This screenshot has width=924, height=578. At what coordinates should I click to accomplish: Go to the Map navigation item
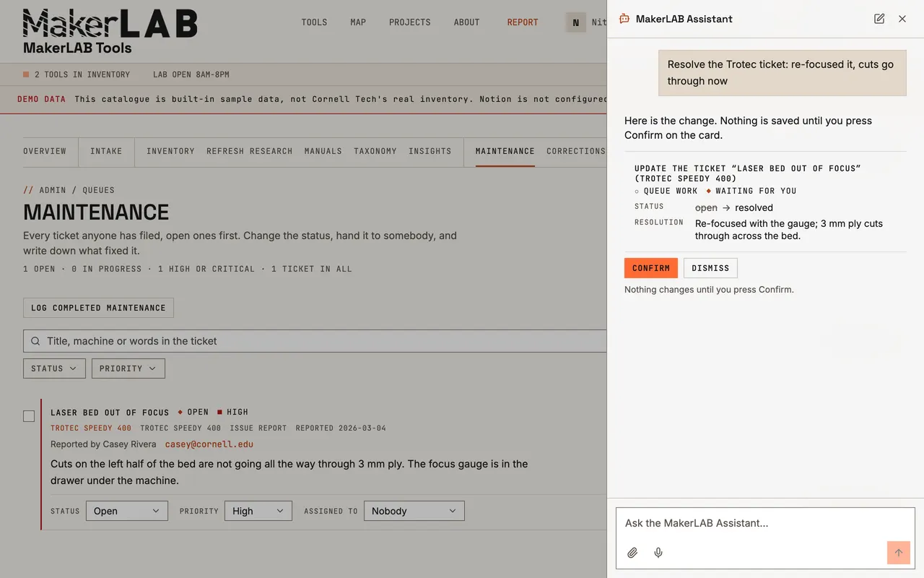tap(358, 22)
